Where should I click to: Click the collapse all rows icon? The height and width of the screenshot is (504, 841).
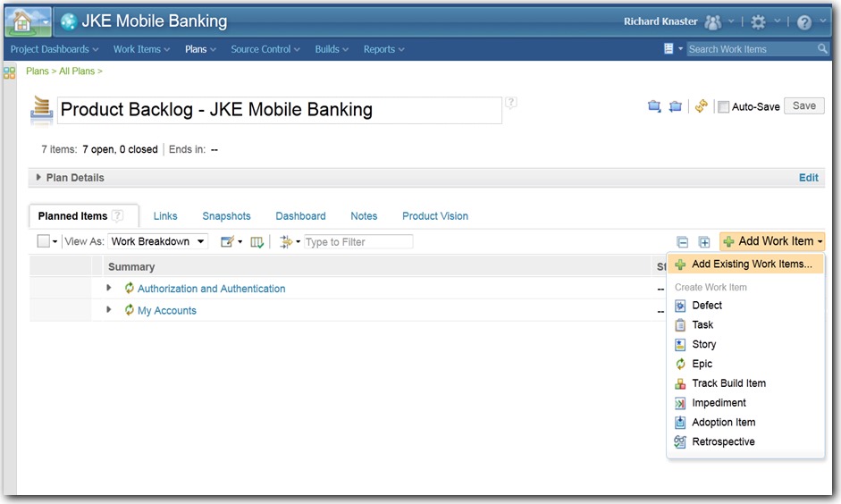(x=683, y=242)
